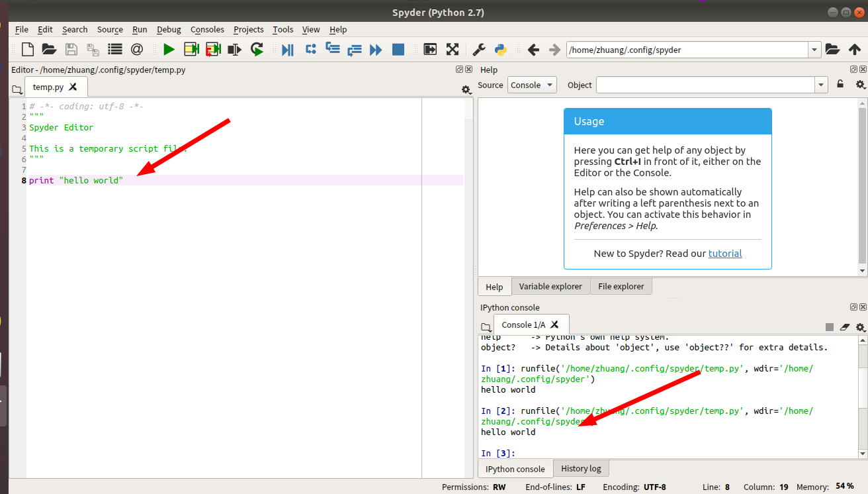This screenshot has height=494, width=868.
Task: Open the Source menu
Action: click(x=110, y=29)
